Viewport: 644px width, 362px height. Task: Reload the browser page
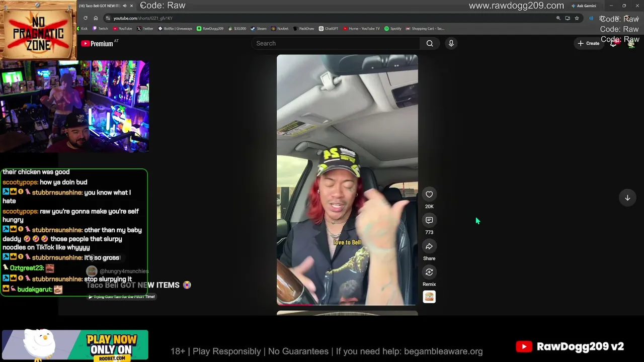(x=85, y=18)
